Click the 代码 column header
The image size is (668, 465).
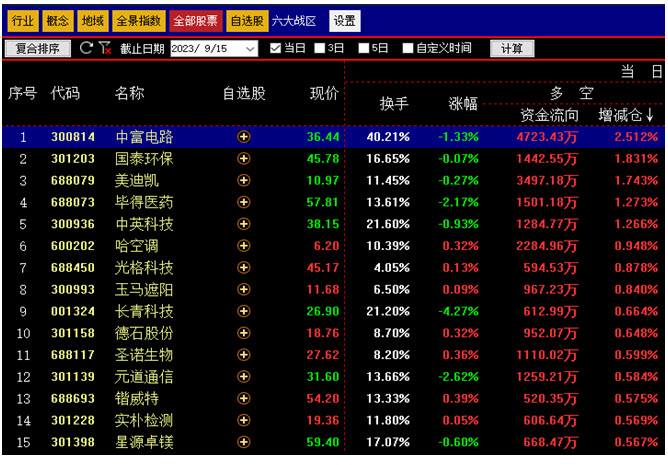coord(65,93)
